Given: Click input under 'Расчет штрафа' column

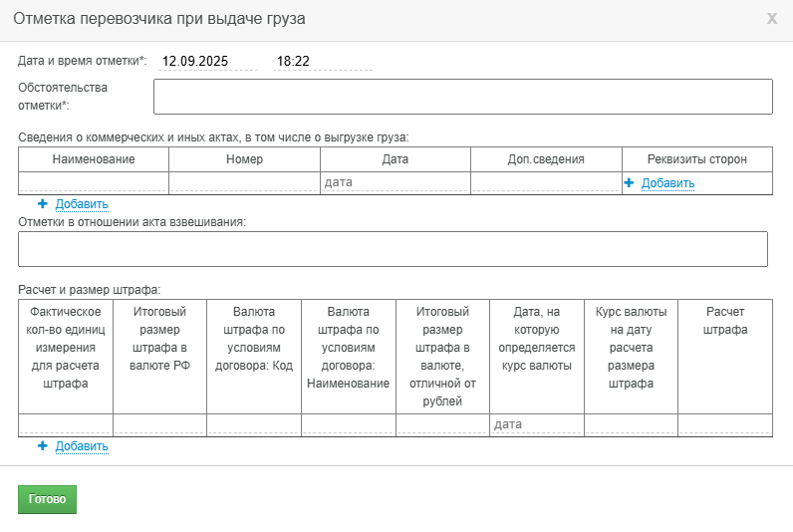Looking at the screenshot, I should point(725,424).
